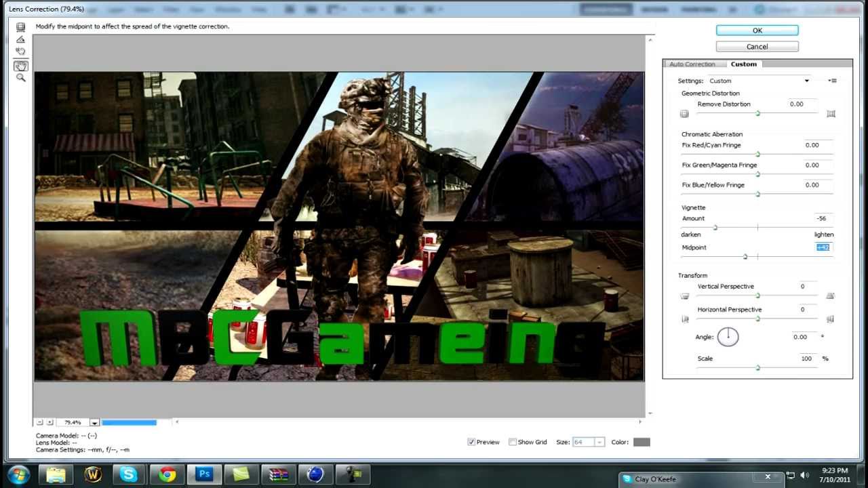Screen dimensions: 868x488
Task: Click the preview's vertical scrollbar down arrow
Action: (650, 413)
